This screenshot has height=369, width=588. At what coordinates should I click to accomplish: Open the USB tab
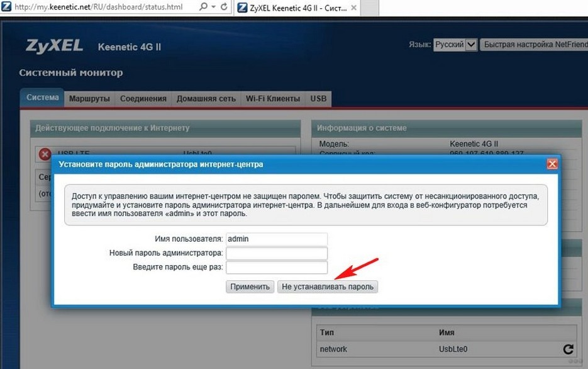[x=318, y=99]
